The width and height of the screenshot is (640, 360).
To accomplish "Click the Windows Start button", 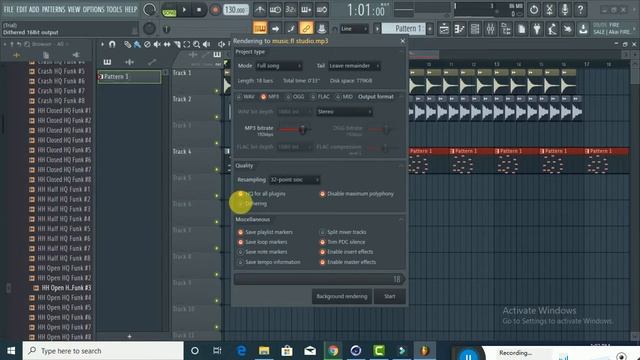I will pos(11,351).
